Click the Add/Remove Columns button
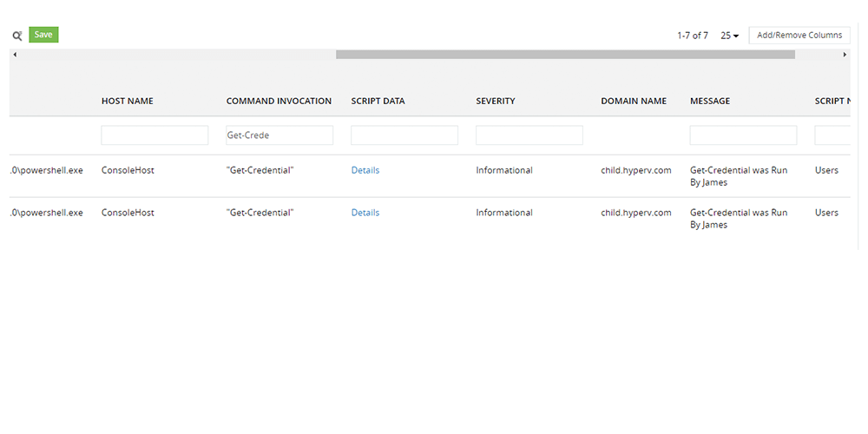This screenshot has width=868, height=434. coord(799,36)
